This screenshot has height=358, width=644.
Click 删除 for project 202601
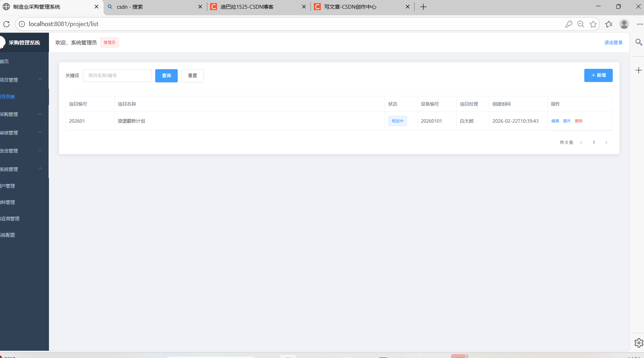click(x=579, y=121)
